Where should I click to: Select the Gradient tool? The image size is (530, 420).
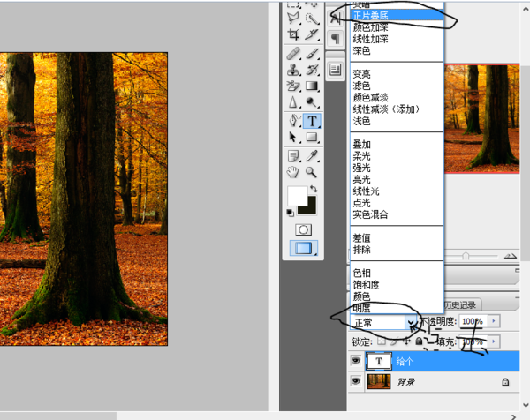[x=312, y=86]
